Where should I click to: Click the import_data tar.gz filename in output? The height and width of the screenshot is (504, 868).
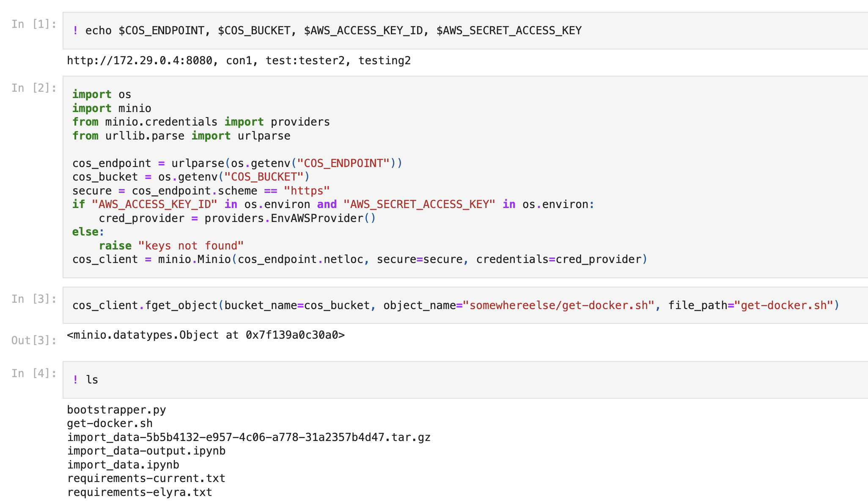pyautogui.click(x=249, y=437)
